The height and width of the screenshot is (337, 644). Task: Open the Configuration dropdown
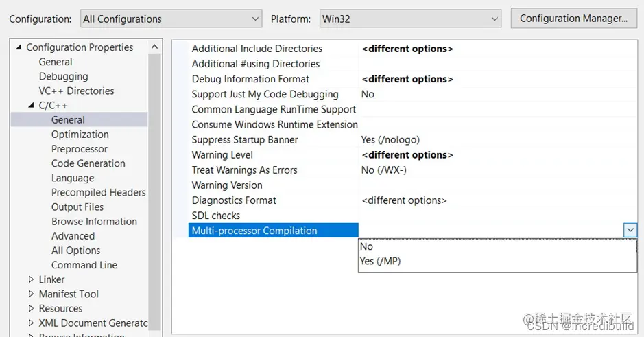[x=171, y=19]
